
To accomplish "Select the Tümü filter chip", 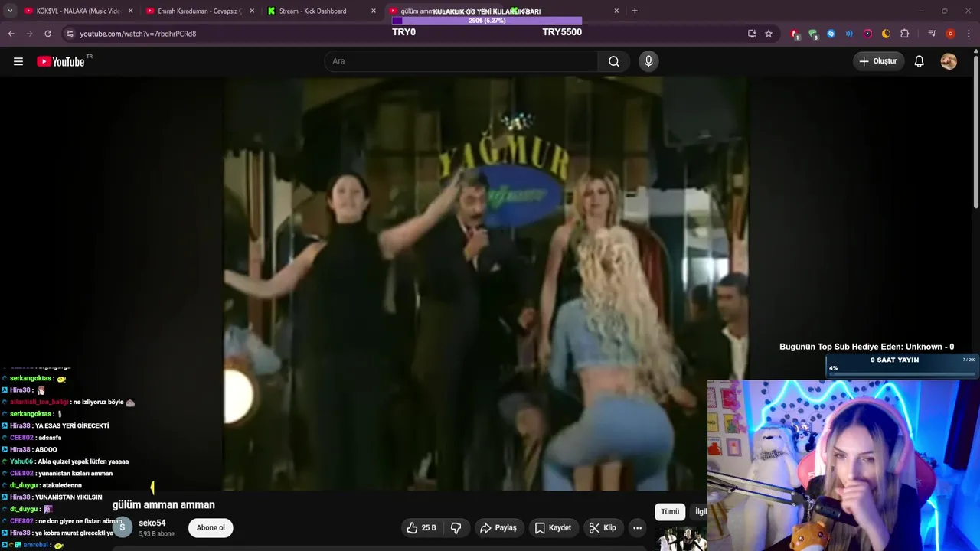I will click(x=670, y=511).
